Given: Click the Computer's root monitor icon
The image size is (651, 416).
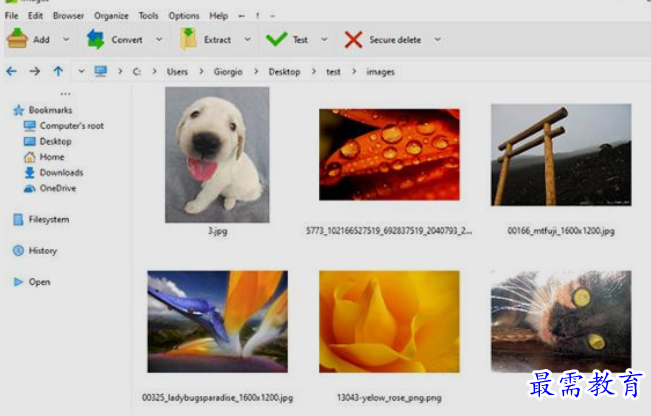Looking at the screenshot, I should coord(30,125).
